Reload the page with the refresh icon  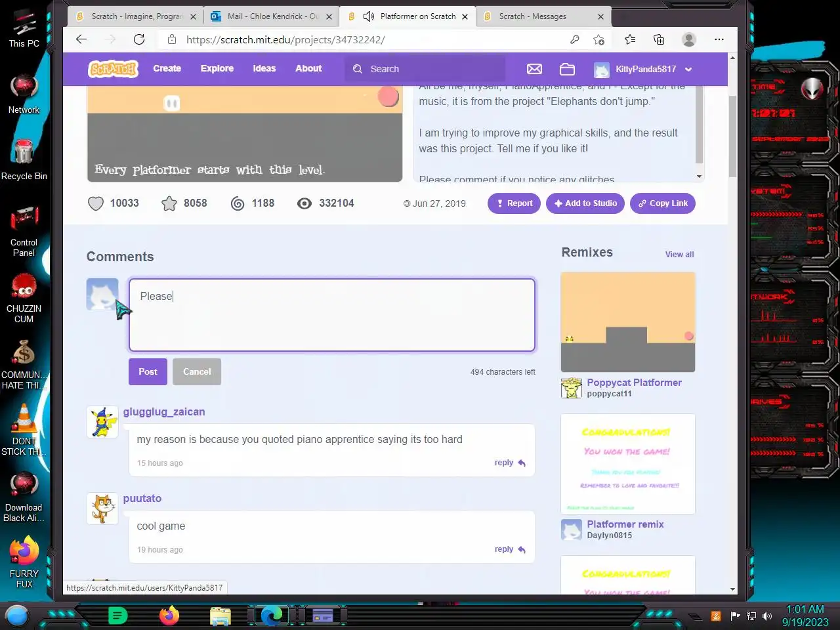139,39
